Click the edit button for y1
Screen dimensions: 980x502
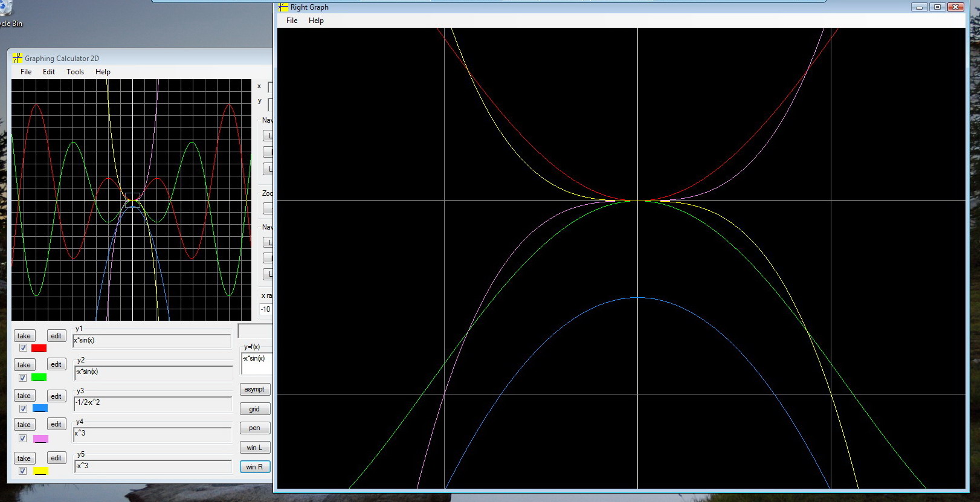click(x=56, y=336)
